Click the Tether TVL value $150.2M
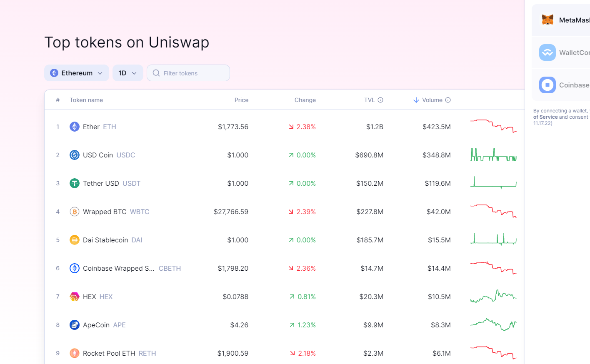Viewport: 590px width, 364px height. coord(370,183)
